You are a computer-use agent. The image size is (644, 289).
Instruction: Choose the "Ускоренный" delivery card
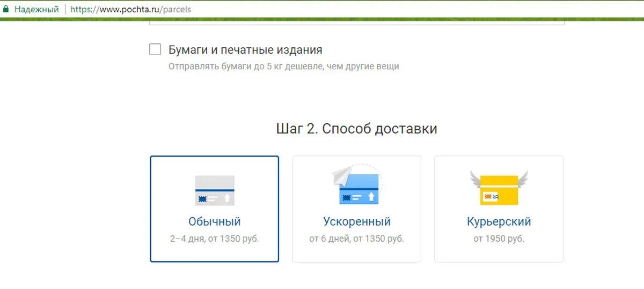pyautogui.click(x=357, y=209)
